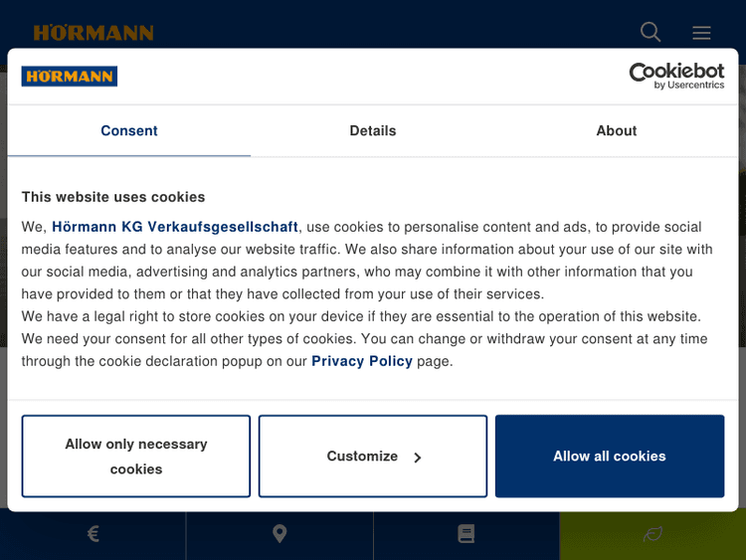Click the location pin icon in bottom bar
Screen dimensions: 746x560
(280, 534)
